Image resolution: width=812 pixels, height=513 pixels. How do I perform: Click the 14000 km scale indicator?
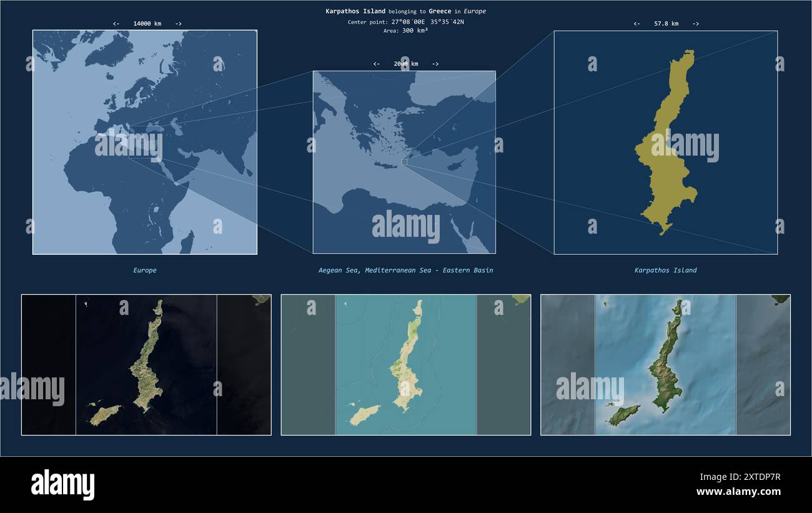(147, 24)
